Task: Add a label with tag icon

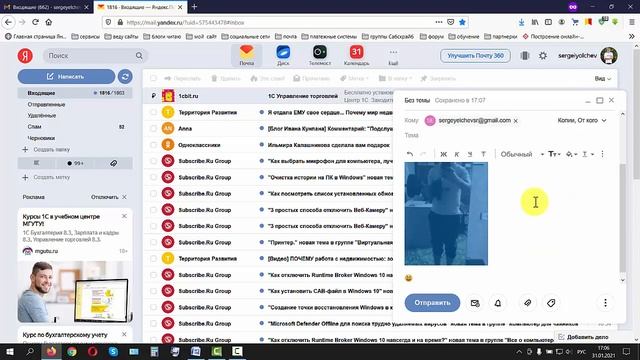Action: [551, 303]
